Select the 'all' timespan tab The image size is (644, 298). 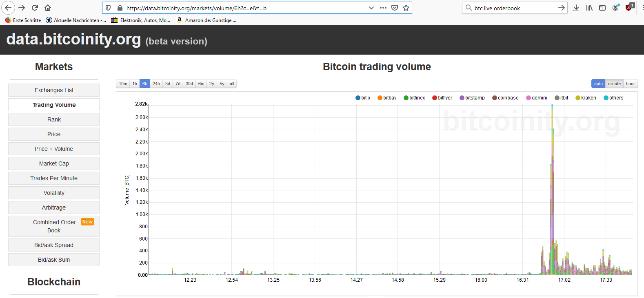[232, 84]
